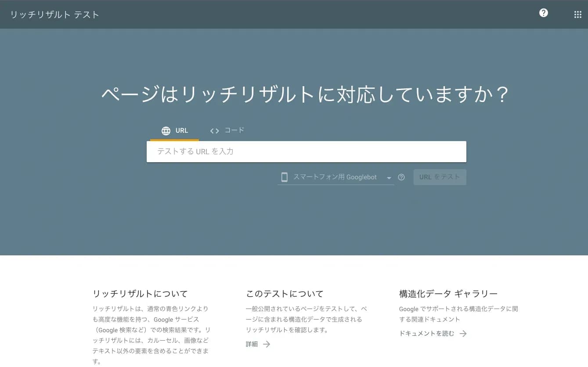The height and width of the screenshot is (367, 588).
Task: Click the リッチリザルト テスト header title
Action: click(54, 14)
